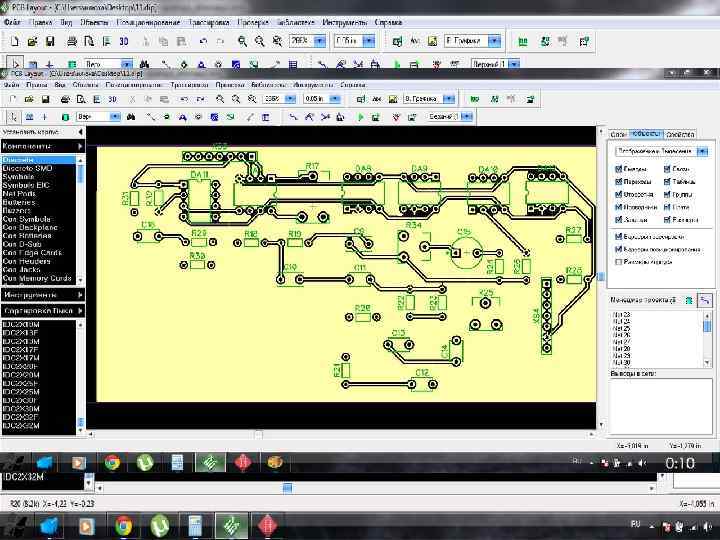Click Undo arrow in front window toolbar
The width and height of the screenshot is (720, 540).
point(184,99)
